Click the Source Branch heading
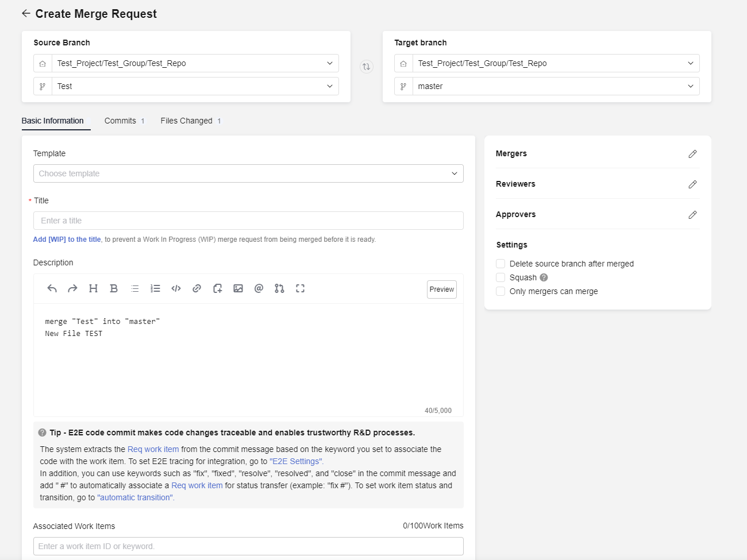The image size is (747, 560). coord(61,43)
